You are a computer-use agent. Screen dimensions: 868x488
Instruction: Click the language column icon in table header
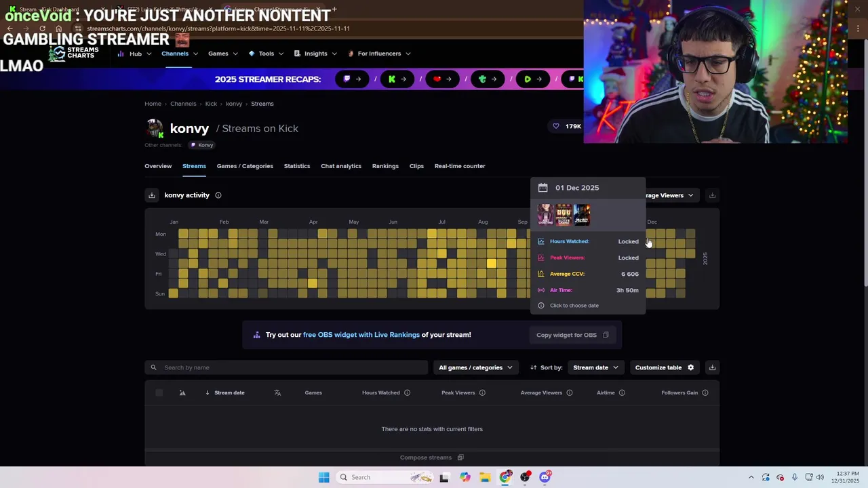tap(277, 392)
